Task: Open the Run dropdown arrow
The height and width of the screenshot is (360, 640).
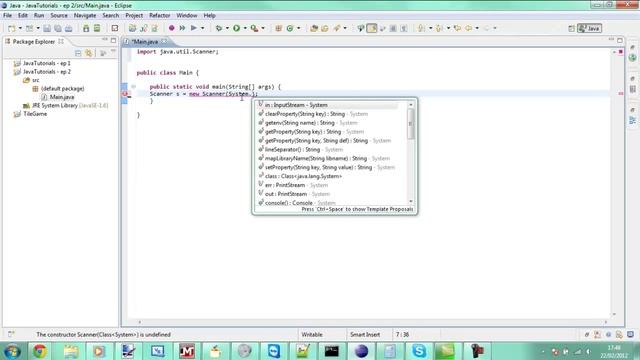Action: 245,28
